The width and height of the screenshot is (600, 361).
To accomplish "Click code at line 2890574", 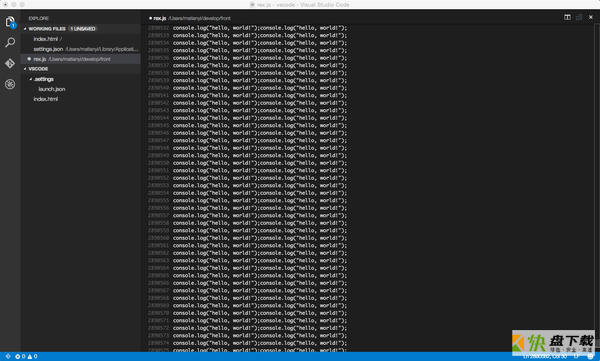I will tap(260, 343).
